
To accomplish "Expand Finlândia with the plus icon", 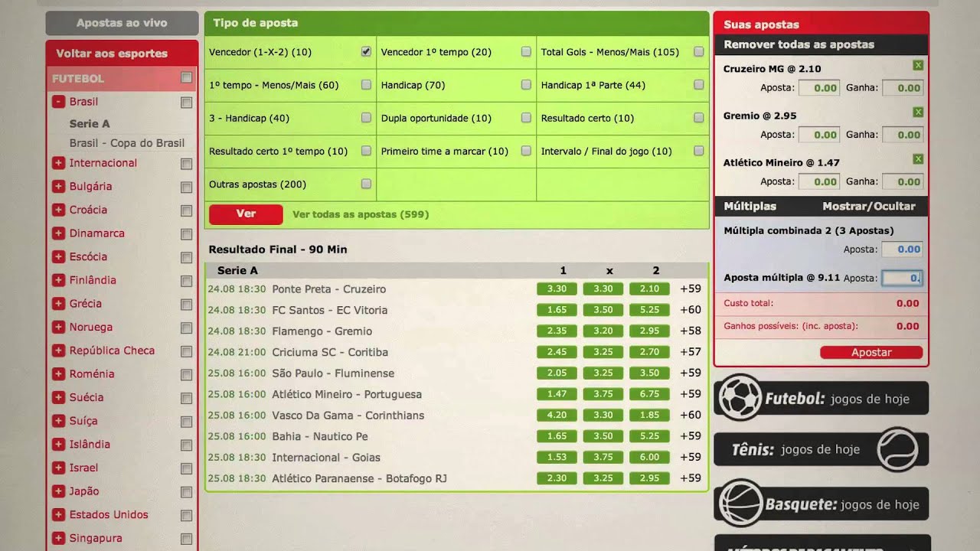I will [58, 280].
